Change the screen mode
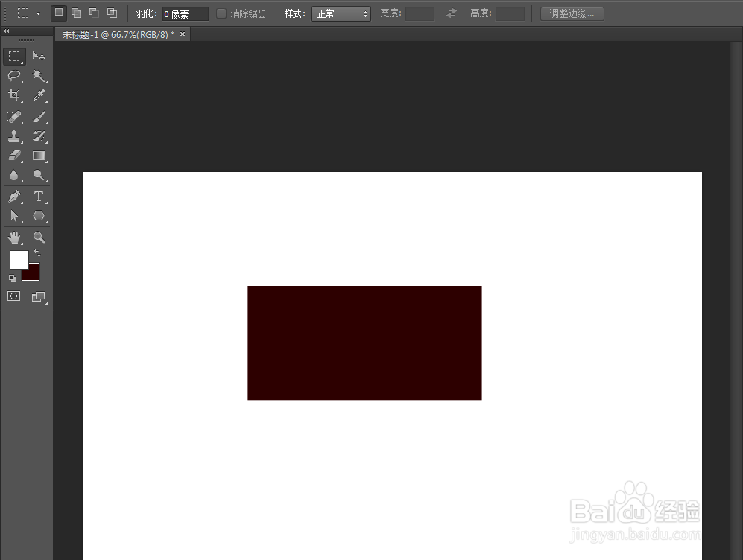The width and height of the screenshot is (743, 560). [39, 297]
